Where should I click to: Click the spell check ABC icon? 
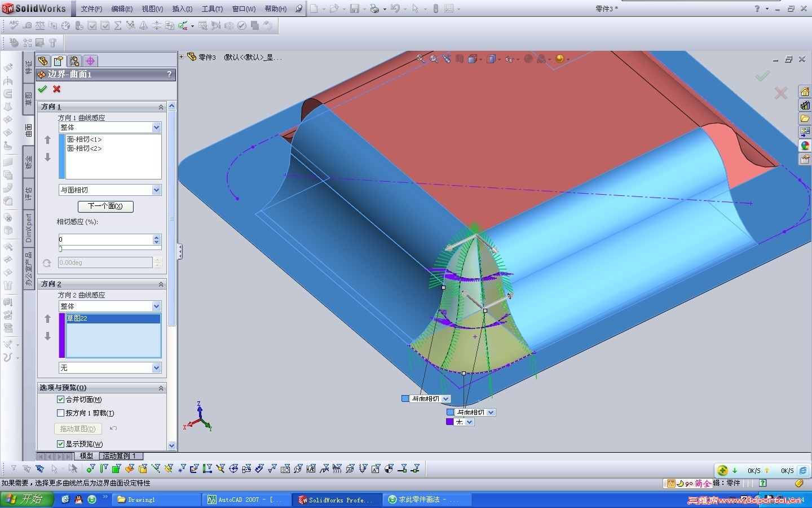14,25
